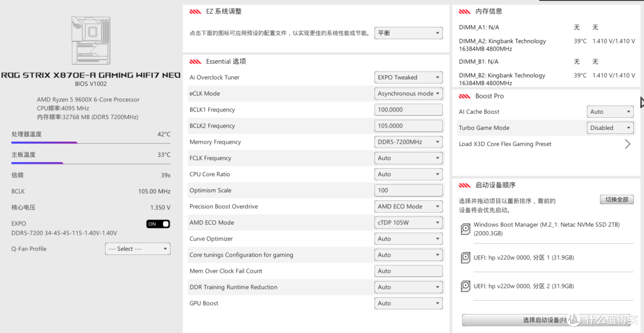Click the DIMM_A2: Kingbank Technology text
The image size is (644, 333).
pyautogui.click(x=502, y=45)
